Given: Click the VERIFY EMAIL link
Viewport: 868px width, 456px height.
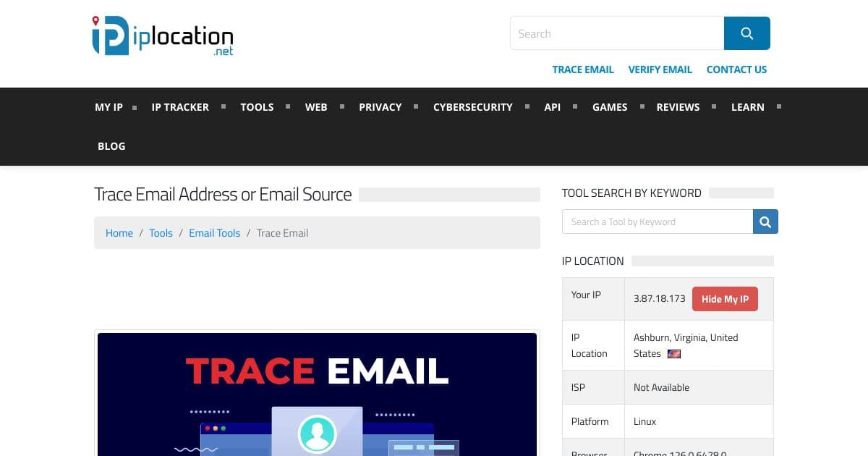Looking at the screenshot, I should (660, 69).
